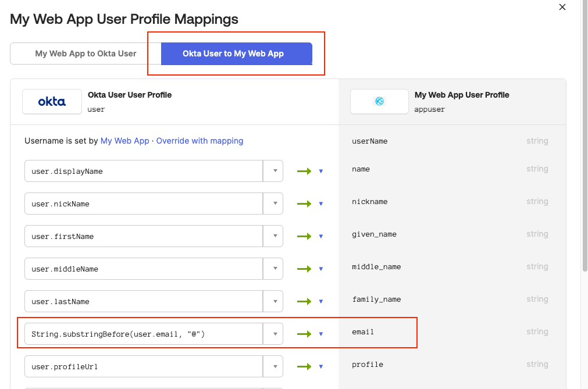Click the green mapping arrow for user.middleName
The width and height of the screenshot is (588, 389).
[x=305, y=269]
